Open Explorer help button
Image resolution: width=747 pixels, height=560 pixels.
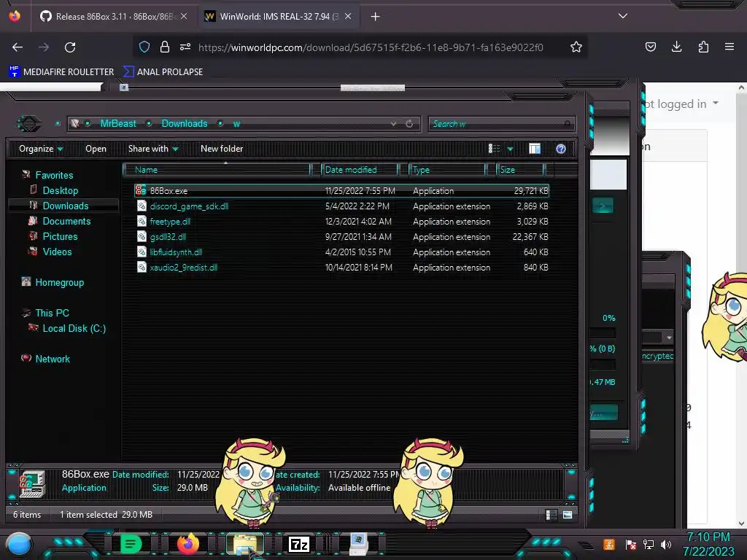561,149
